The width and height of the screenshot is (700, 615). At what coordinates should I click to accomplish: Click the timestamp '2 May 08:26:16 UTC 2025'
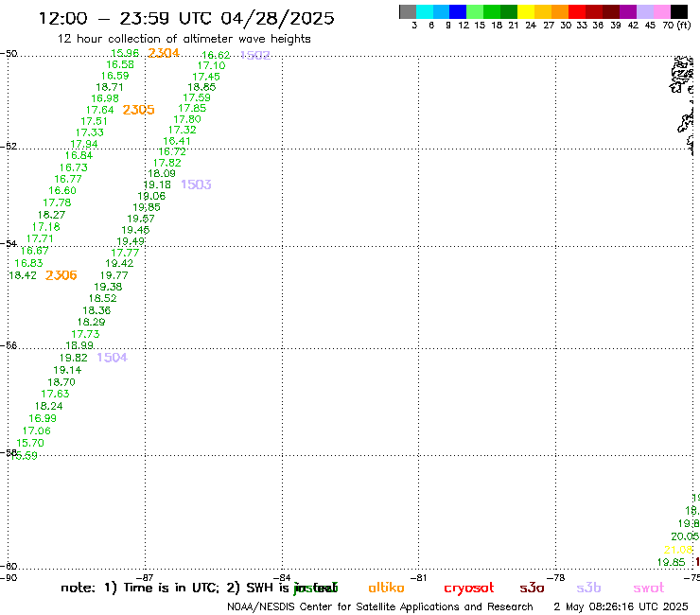pos(621,606)
